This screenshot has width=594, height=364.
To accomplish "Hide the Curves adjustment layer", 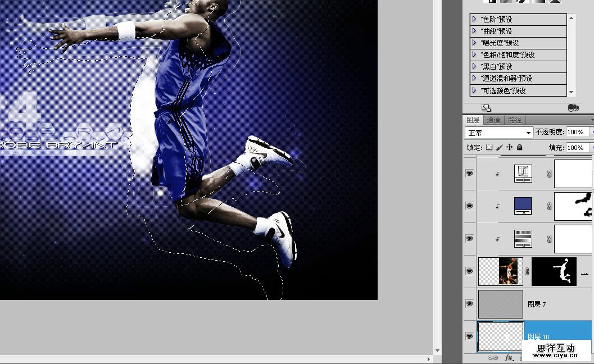I will click(x=469, y=174).
